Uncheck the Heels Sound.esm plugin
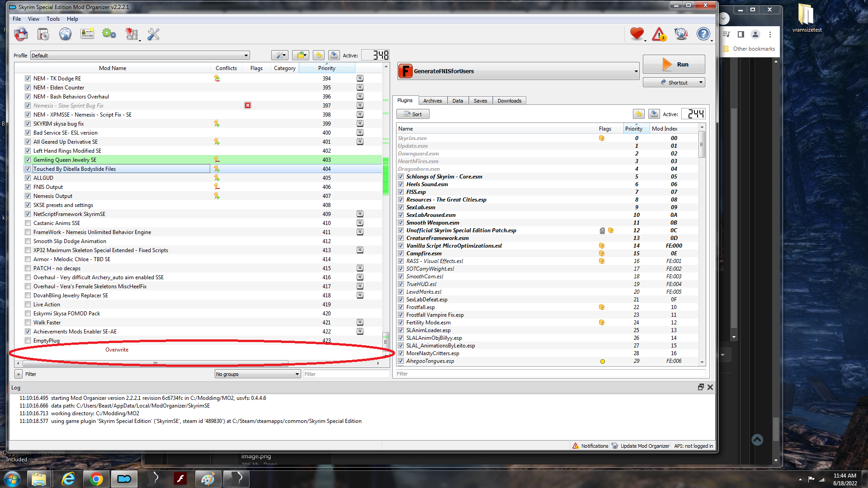This screenshot has height=488, width=868. 401,184
